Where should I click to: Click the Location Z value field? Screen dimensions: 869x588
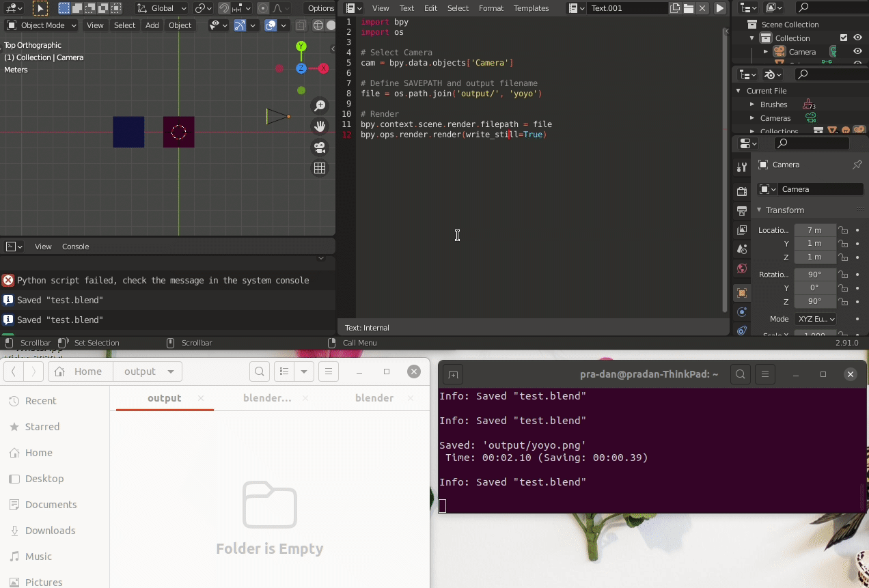(814, 257)
